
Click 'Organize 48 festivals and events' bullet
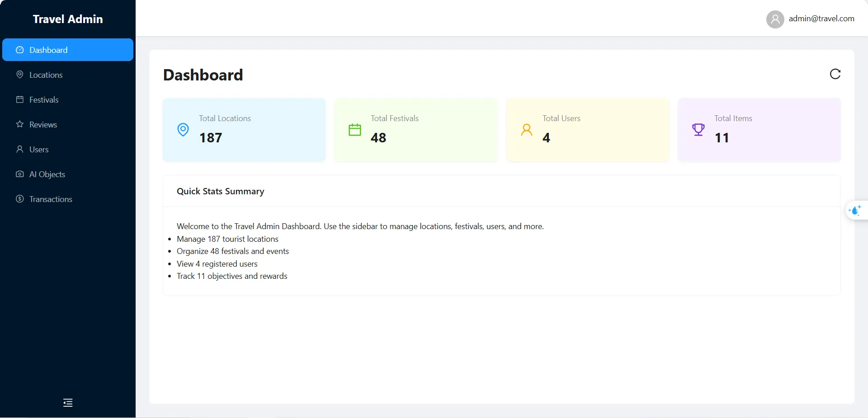[x=233, y=251]
